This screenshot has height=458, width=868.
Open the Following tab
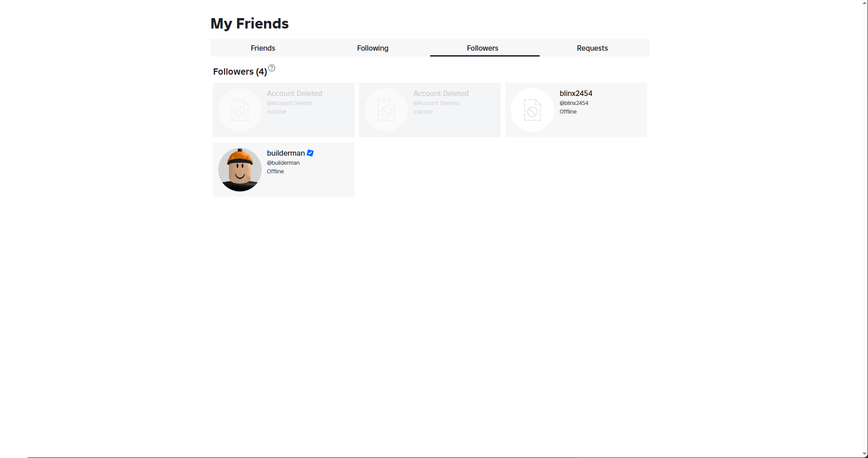pyautogui.click(x=373, y=48)
